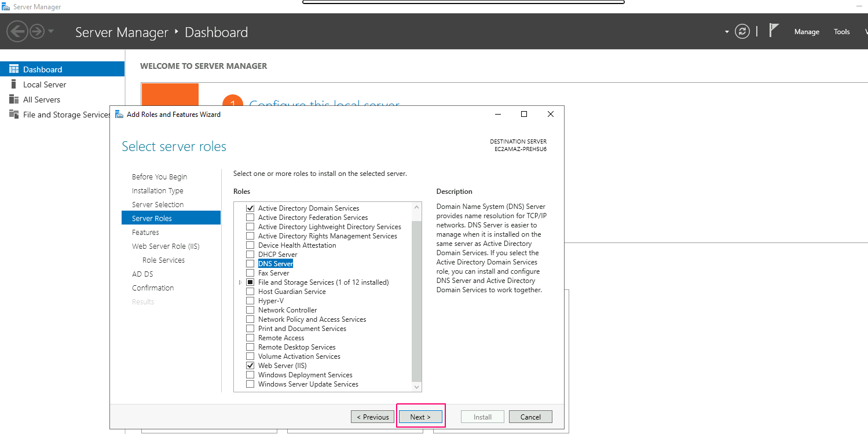The width and height of the screenshot is (868, 434).
Task: Go to Installation Type step
Action: [x=158, y=191]
